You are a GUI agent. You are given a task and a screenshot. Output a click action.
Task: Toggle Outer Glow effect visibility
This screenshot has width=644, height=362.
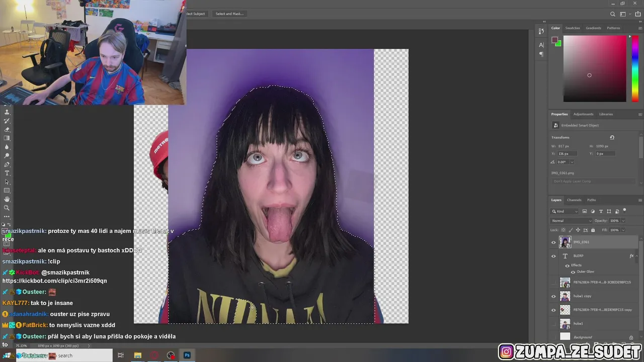(x=573, y=272)
